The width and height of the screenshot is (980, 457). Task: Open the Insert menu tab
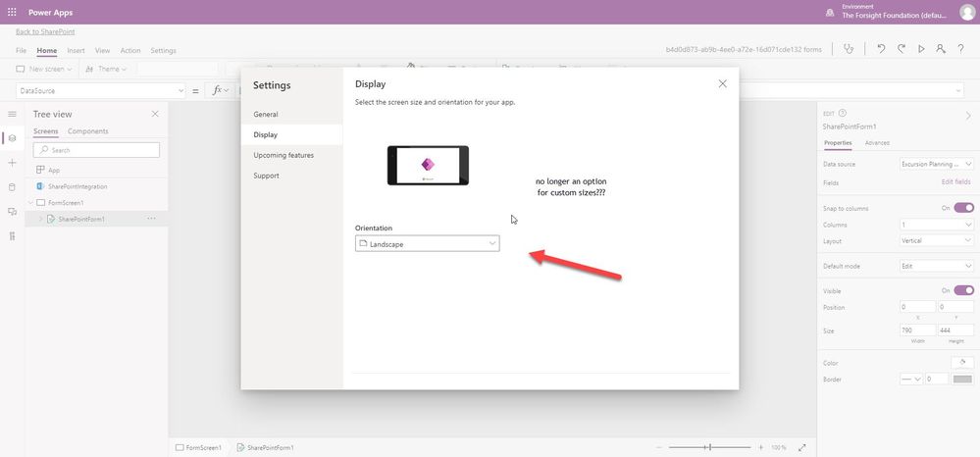[x=76, y=51]
